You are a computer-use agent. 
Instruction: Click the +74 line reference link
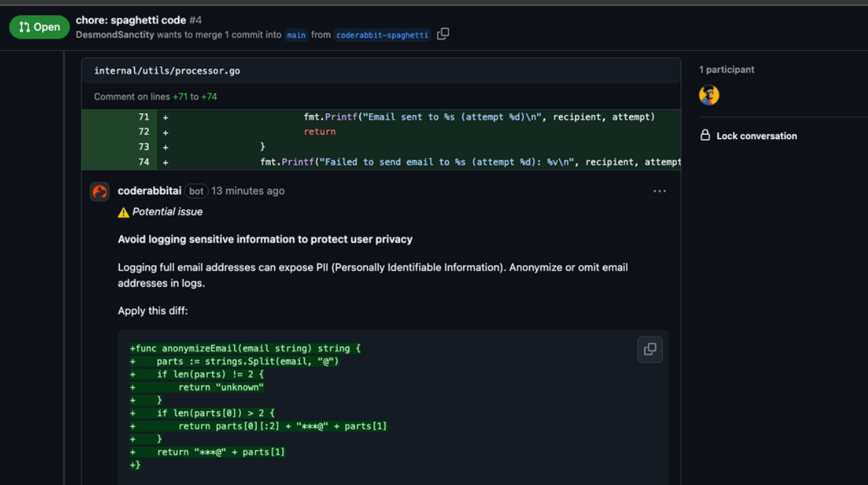click(x=211, y=96)
